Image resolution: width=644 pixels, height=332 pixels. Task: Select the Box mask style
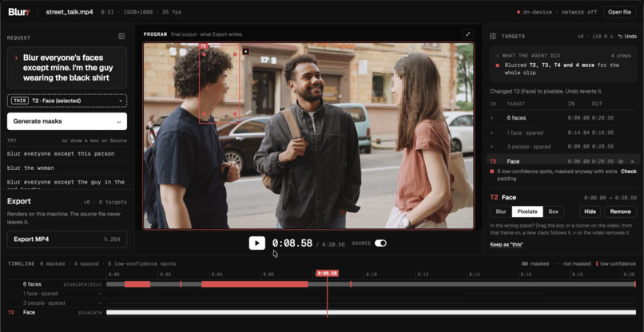(x=553, y=211)
